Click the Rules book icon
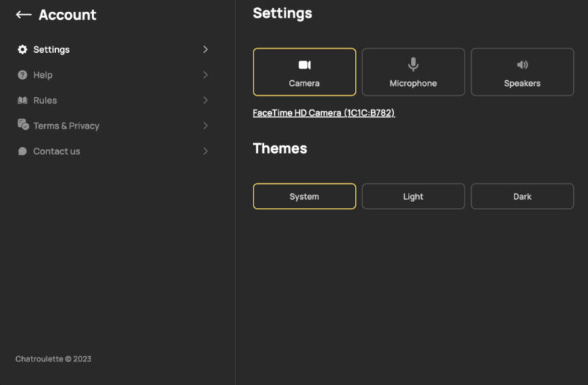Screen dimensions: 588x385 click(x=23, y=101)
